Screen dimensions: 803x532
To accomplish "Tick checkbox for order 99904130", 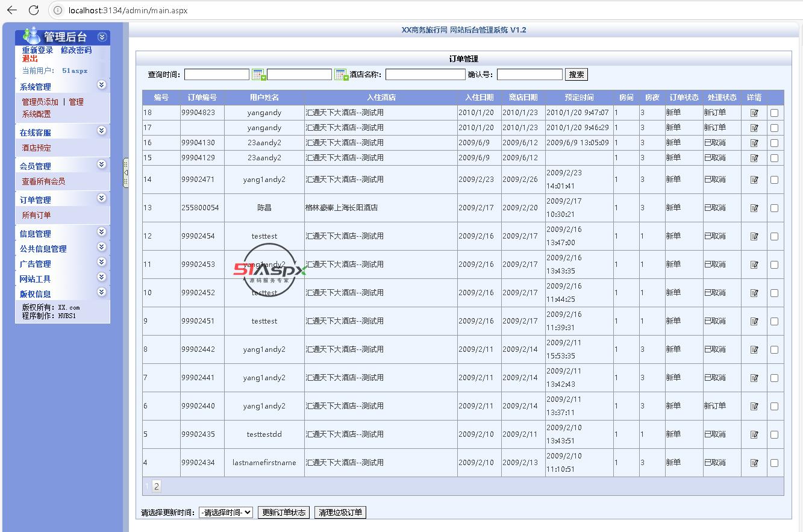I will pos(774,143).
